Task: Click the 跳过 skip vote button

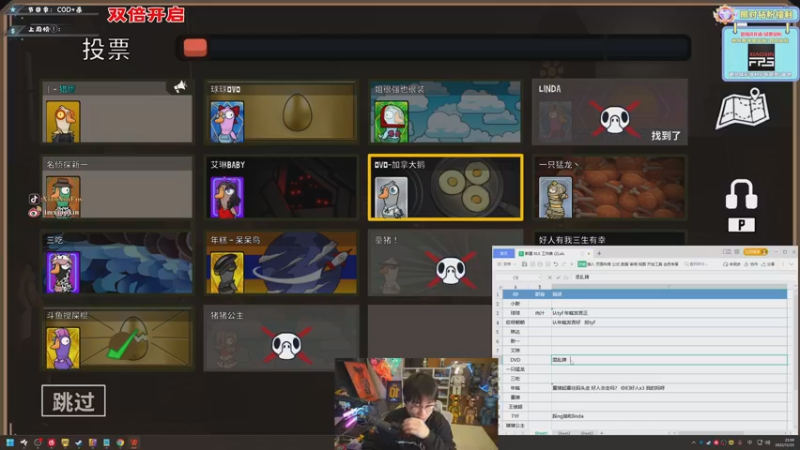Action: point(73,401)
